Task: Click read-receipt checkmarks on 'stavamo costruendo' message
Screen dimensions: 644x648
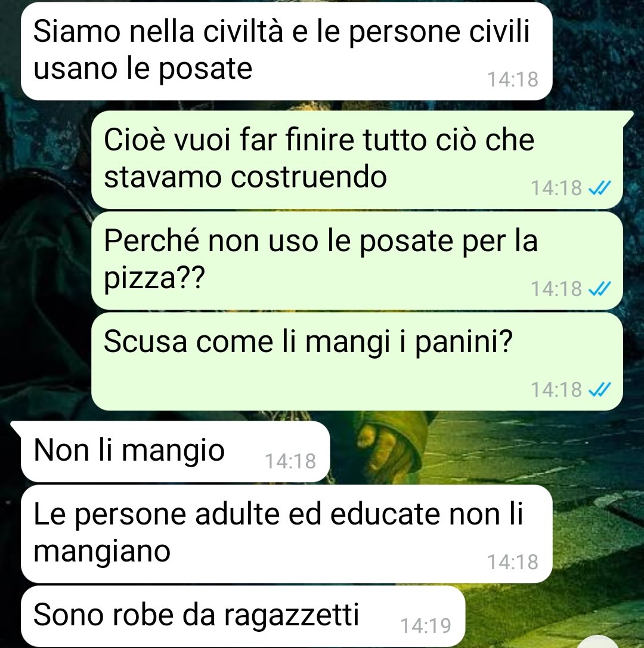Action: click(x=599, y=189)
